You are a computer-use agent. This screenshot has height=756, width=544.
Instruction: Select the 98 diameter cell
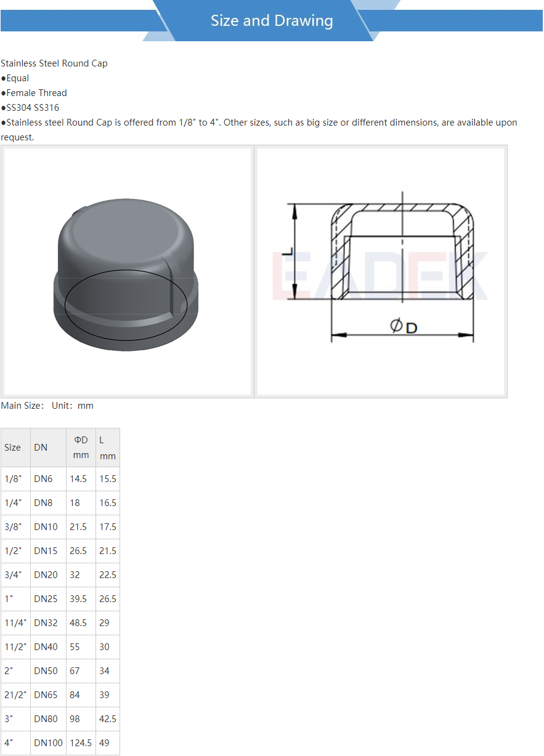tap(81, 719)
